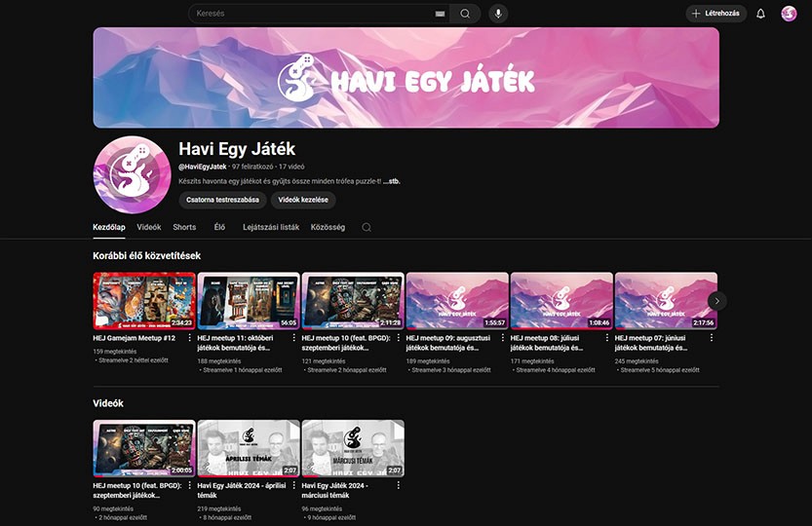Click HEJ meetup 08: júliusi title link

pyautogui.click(x=546, y=343)
